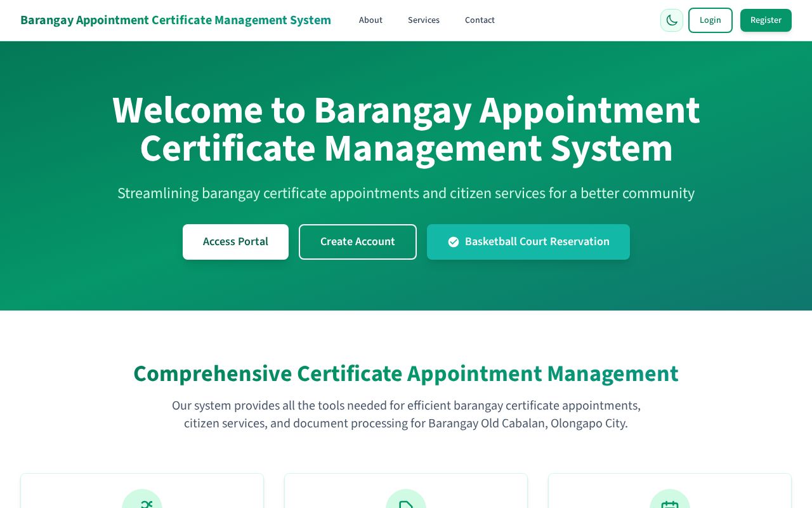Screen dimensions: 812x508
Task: Select the Create Account button
Action: (358, 242)
